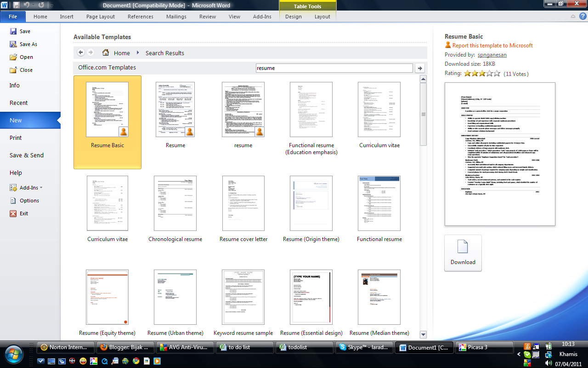Click the Resume Basic large preview image

[x=500, y=154]
